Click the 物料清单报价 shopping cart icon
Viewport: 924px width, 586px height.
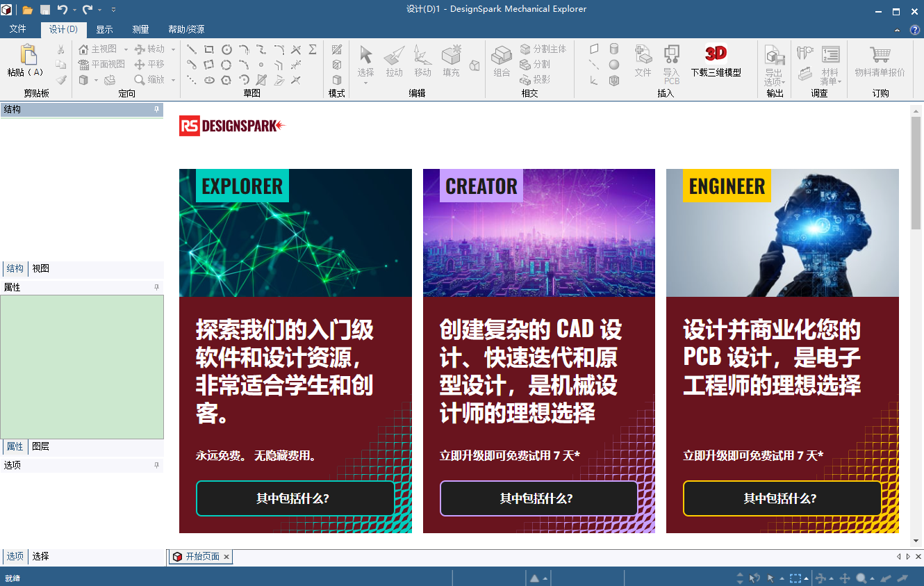pyautogui.click(x=880, y=55)
